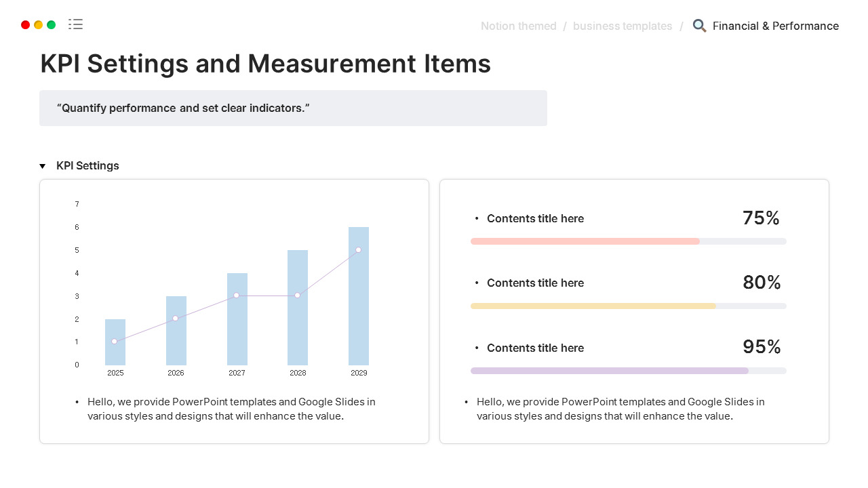Screen dimensions: 868x488
Task: Click the red window control dot
Action: tap(24, 24)
